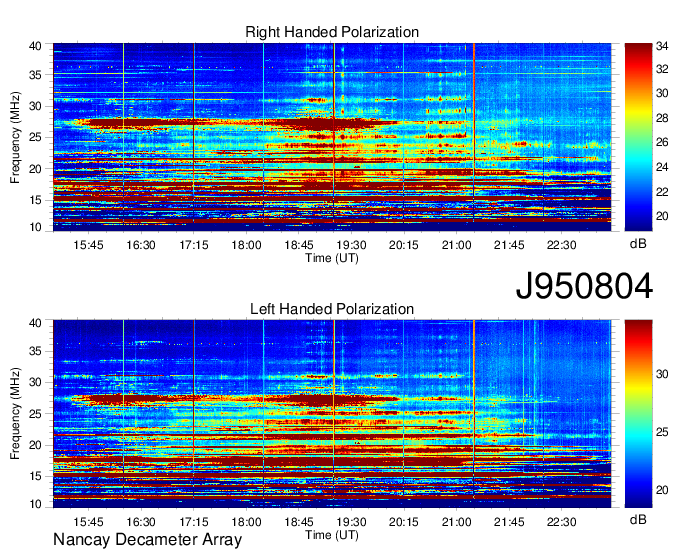Click the 40 frequency tick on the bottom plot
This screenshot has width=680, height=552.
coord(36,323)
